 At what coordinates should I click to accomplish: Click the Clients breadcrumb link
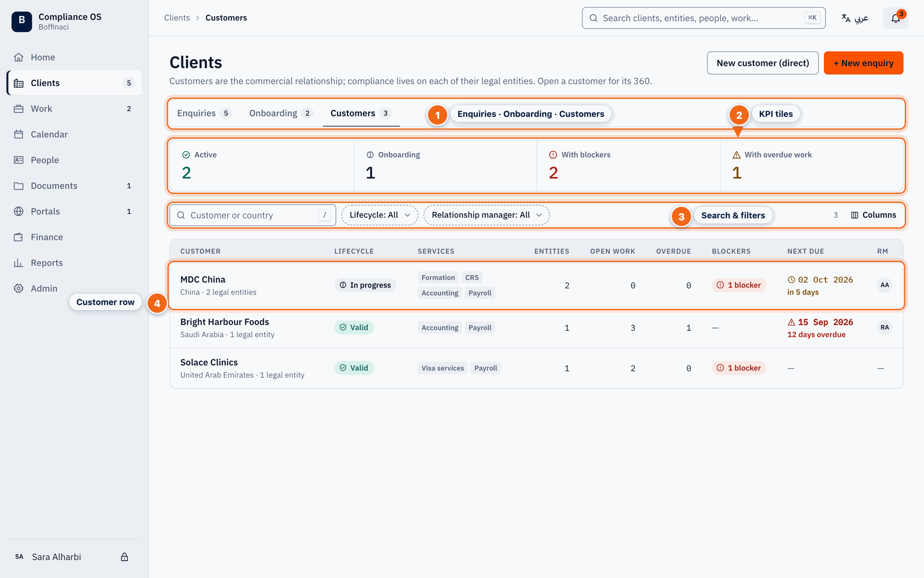177,18
